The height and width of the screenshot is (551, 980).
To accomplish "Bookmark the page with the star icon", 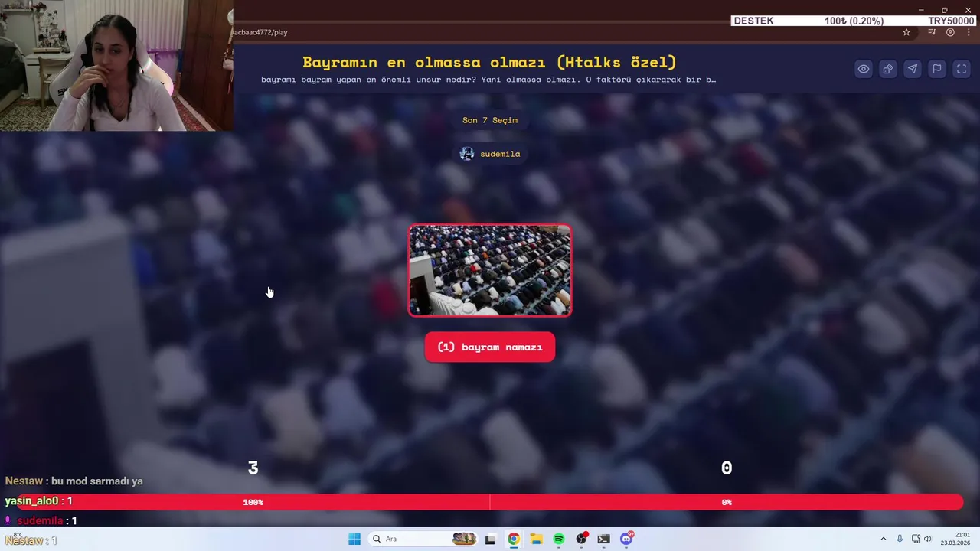I will pos(906,32).
